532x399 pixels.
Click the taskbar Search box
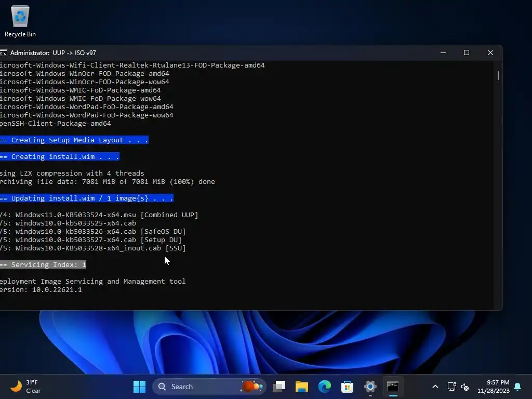coord(209,387)
